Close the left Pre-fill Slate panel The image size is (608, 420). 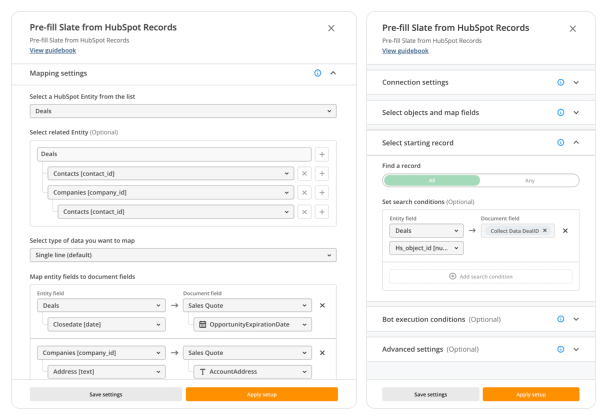click(331, 28)
